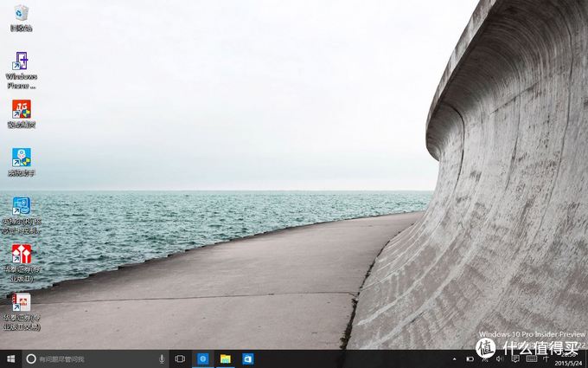
Task: Open the touch keyboard tray icon
Action: (531, 359)
